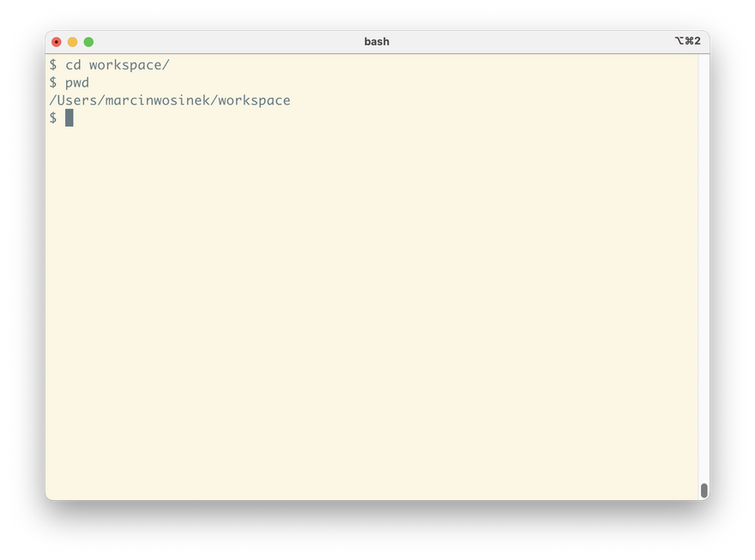
Task: Click the ⌥⌘2 shortcut indicator
Action: pyautogui.click(x=687, y=41)
